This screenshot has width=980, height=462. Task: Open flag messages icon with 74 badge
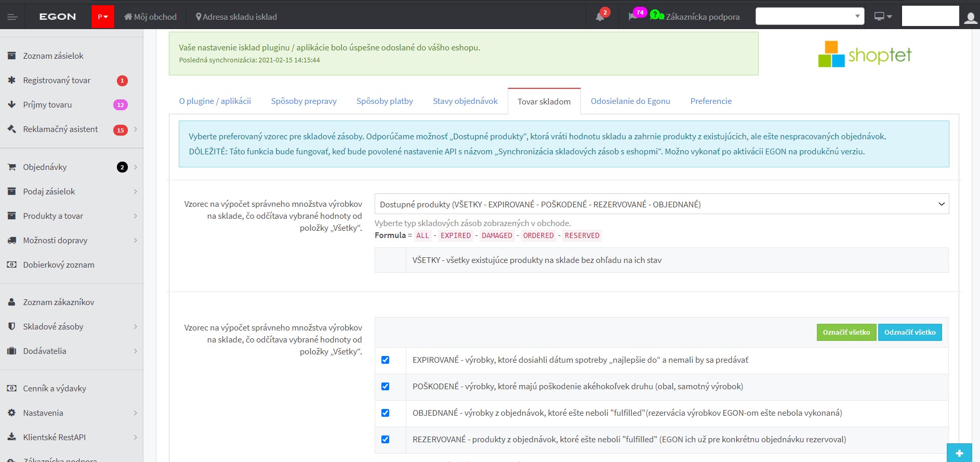pyautogui.click(x=633, y=17)
